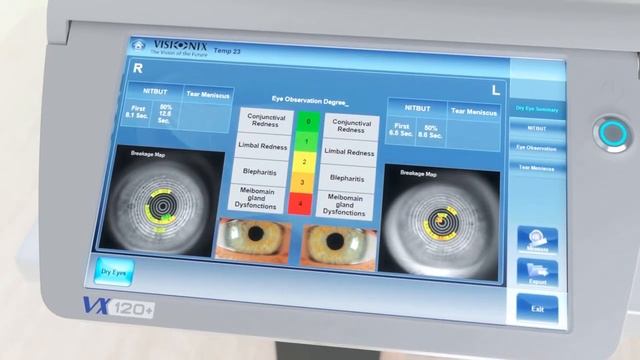Pick the green degree 1 swatch
This screenshot has width=640, height=360.
pyautogui.click(x=307, y=142)
